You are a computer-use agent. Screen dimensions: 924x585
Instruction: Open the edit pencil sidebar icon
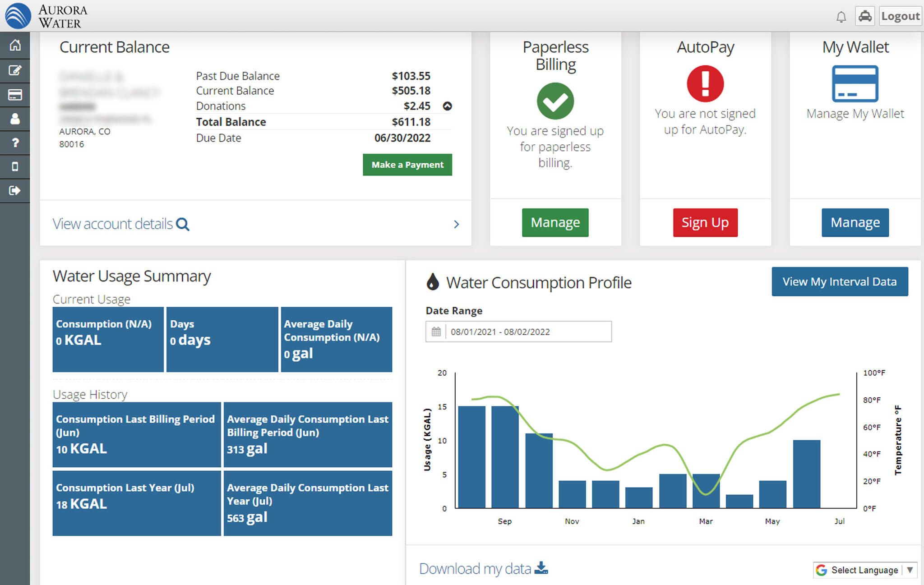click(x=15, y=70)
